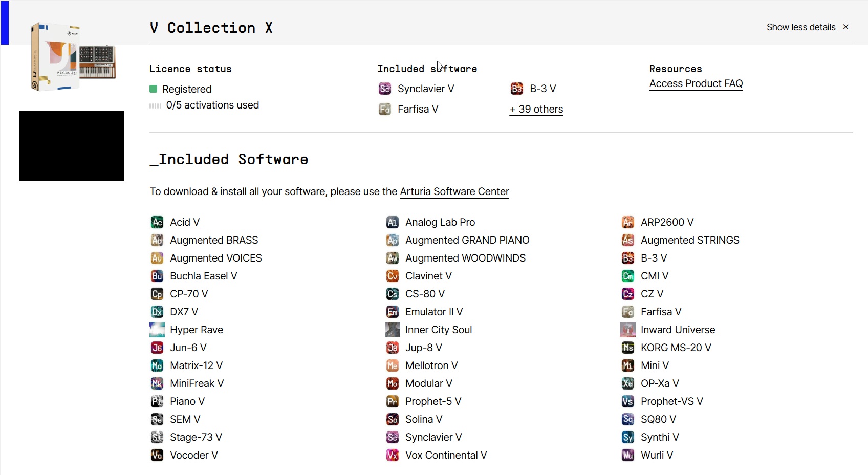
Task: Click the Mini V icon
Action: tap(628, 365)
